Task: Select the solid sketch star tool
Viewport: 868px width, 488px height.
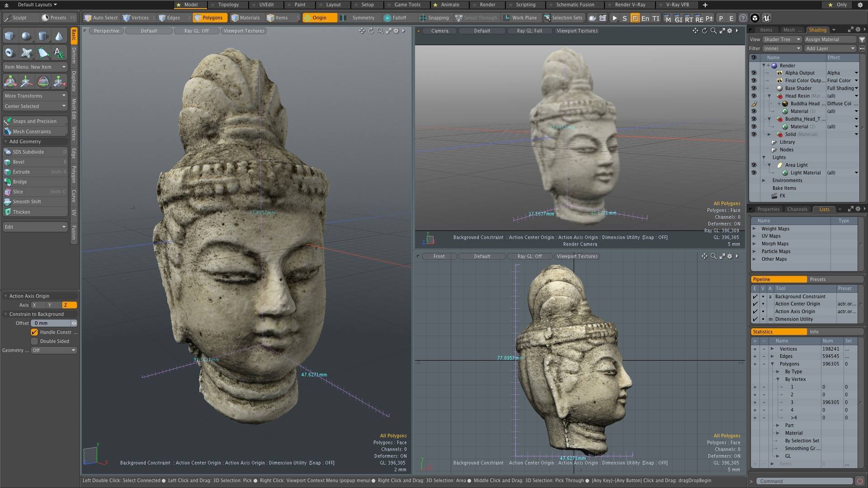Action: coord(26,53)
